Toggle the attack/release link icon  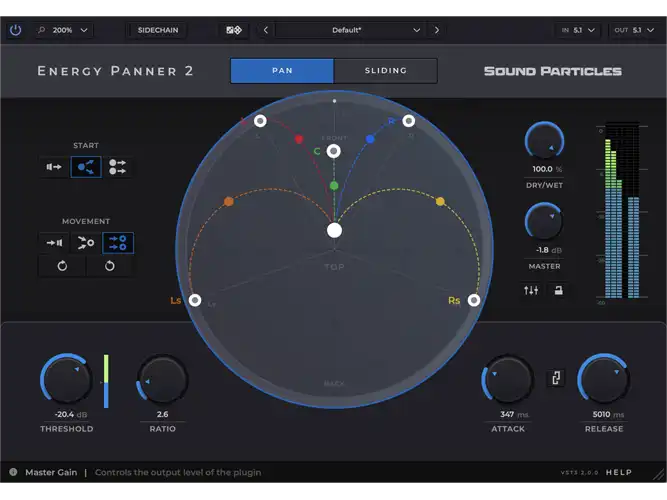tap(556, 378)
